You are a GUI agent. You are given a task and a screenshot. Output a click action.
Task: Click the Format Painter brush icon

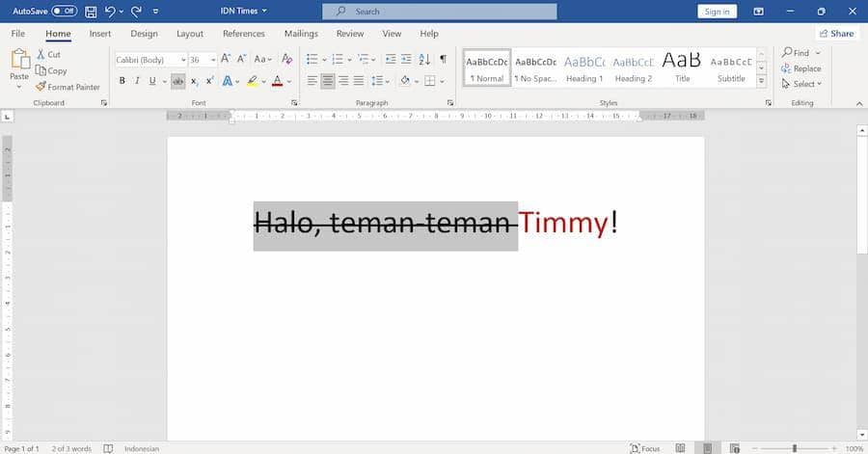tap(41, 86)
